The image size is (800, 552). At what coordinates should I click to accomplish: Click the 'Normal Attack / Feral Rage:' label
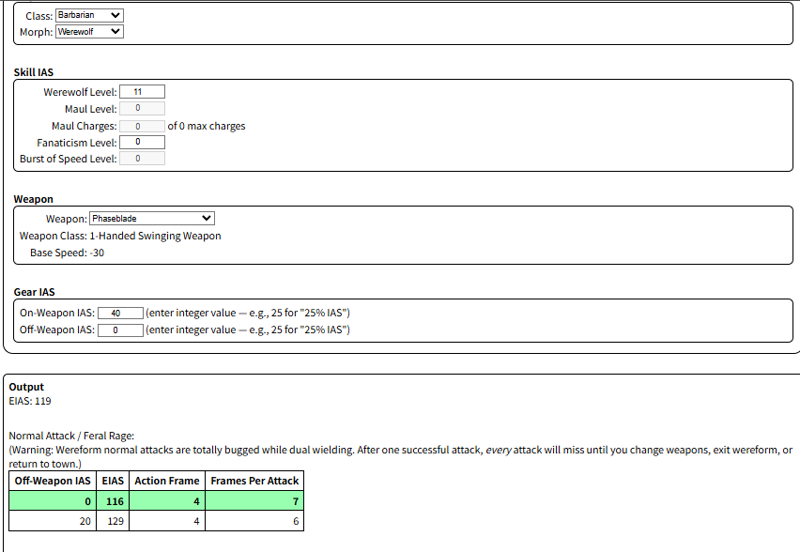click(71, 436)
